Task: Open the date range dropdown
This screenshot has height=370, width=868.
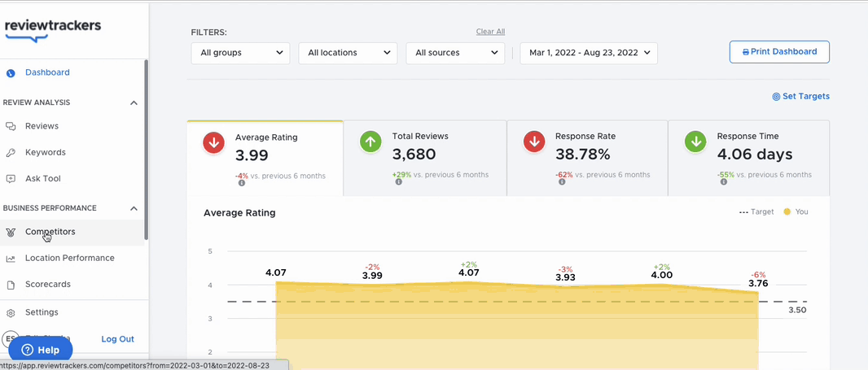Action: click(589, 53)
